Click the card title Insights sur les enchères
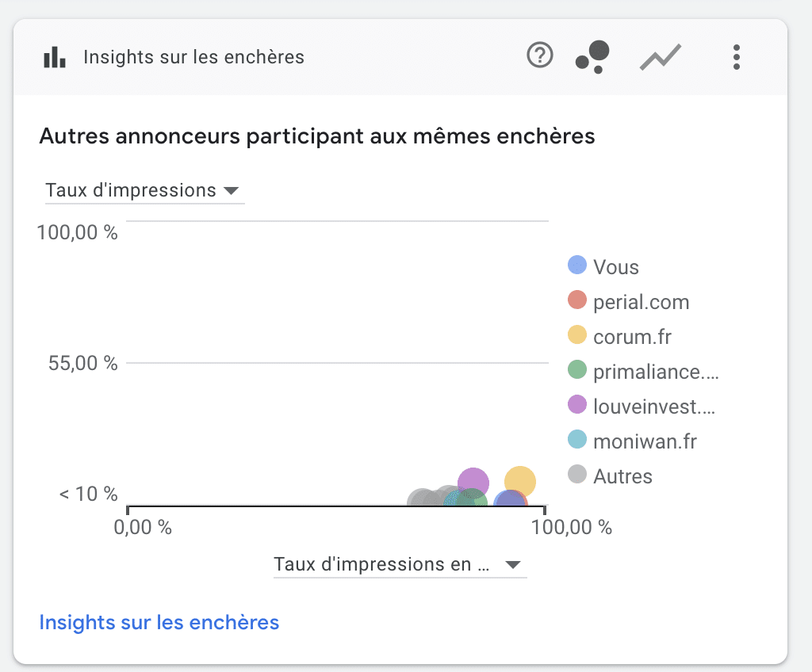Screen dimensions: 812x672 click(193, 57)
